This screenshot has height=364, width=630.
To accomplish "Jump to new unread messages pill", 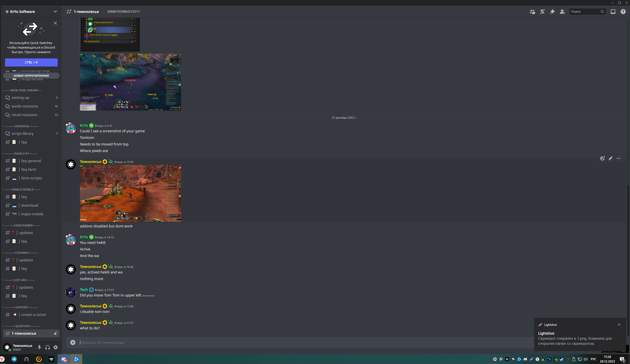I will (31, 76).
